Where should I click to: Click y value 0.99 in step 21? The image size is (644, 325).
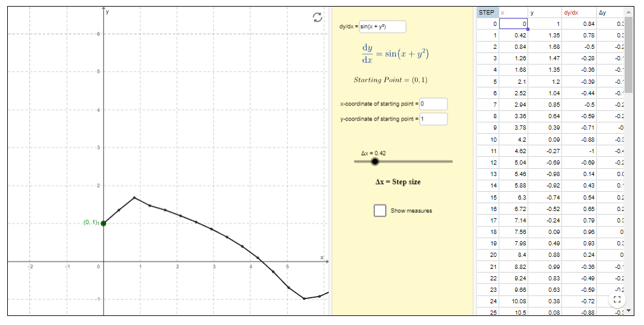pyautogui.click(x=545, y=267)
